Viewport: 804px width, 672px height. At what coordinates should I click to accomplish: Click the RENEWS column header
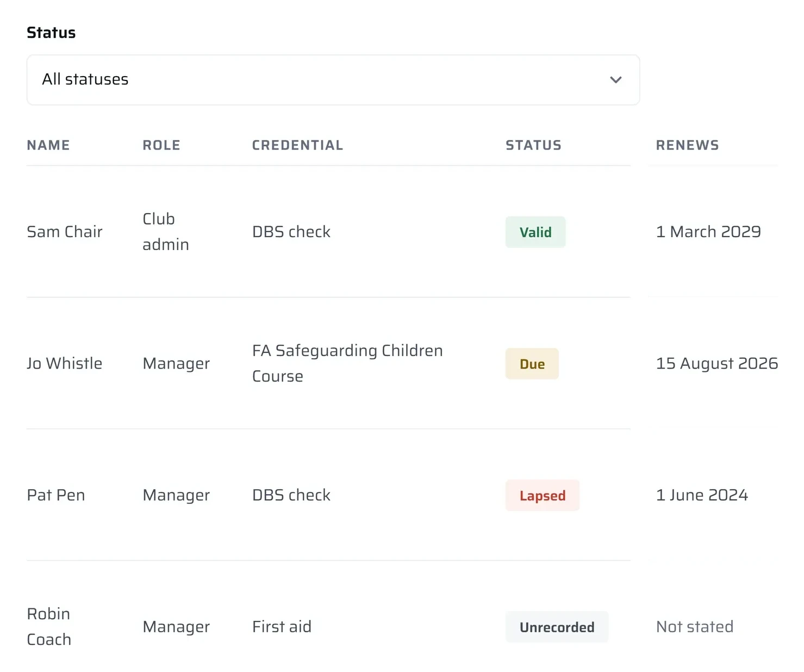687,145
